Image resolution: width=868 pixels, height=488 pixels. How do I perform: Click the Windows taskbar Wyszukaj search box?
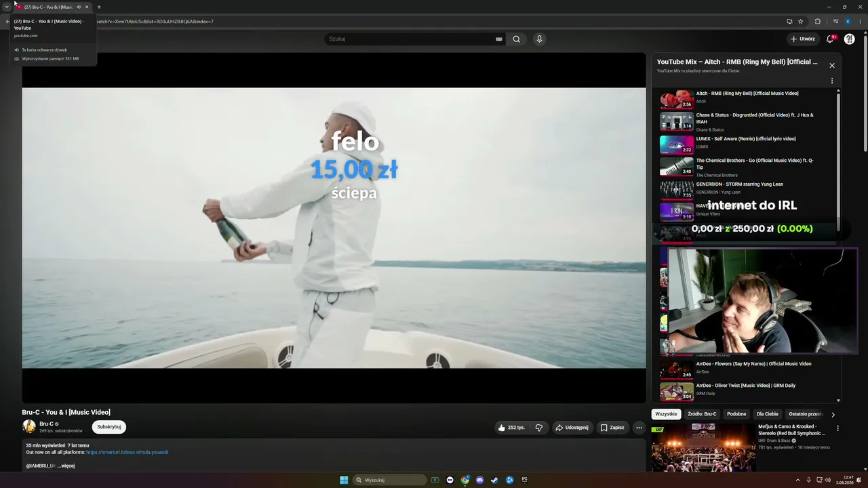[391, 480]
